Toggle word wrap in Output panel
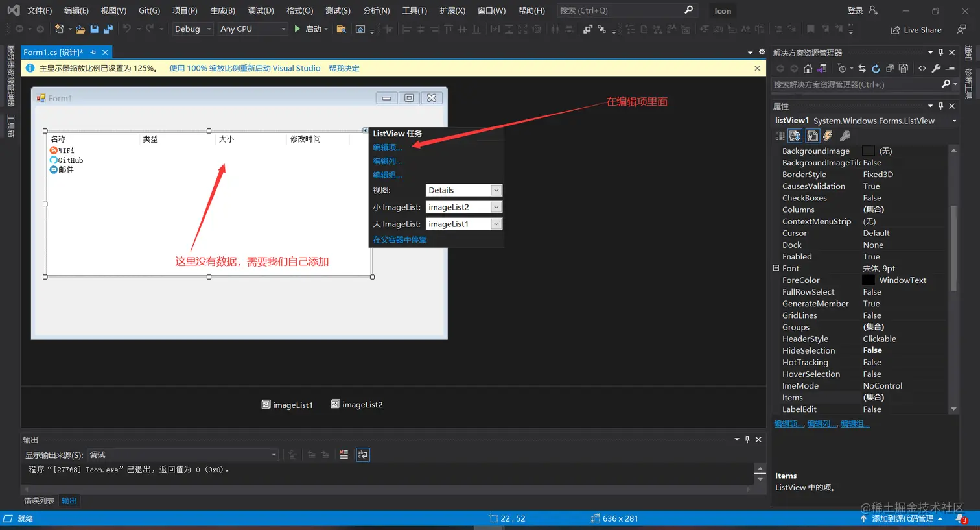Viewport: 980px width, 530px height. tap(363, 455)
